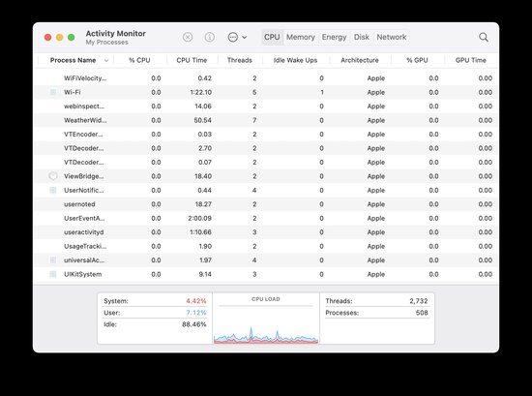Sort by GPU Time column header

(x=471, y=60)
